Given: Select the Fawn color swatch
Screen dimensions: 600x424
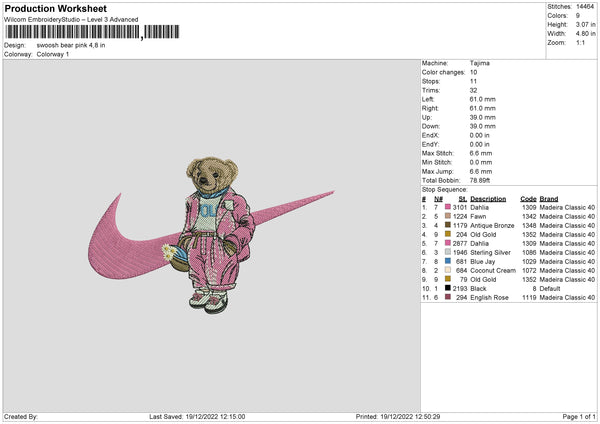Looking at the screenshot, I should tap(448, 216).
